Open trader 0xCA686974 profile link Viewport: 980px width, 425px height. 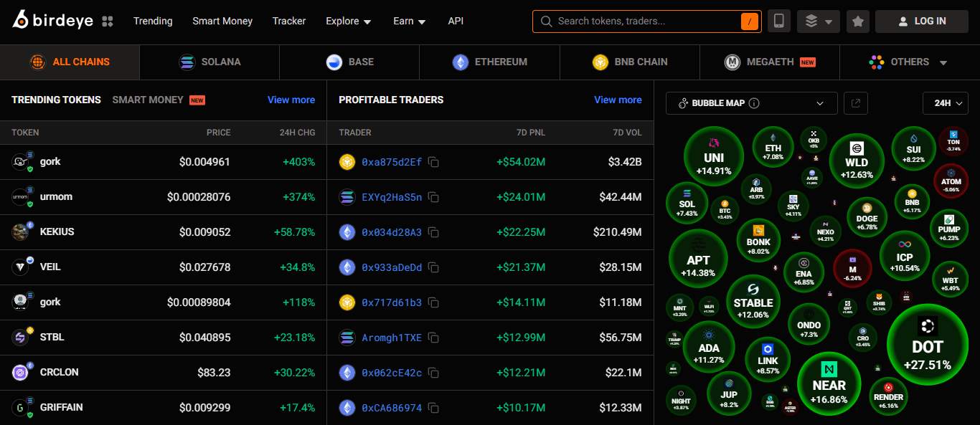392,408
